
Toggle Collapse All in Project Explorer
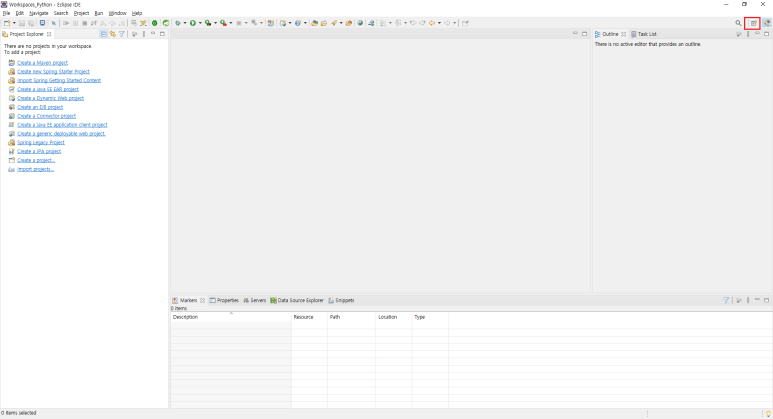point(104,34)
